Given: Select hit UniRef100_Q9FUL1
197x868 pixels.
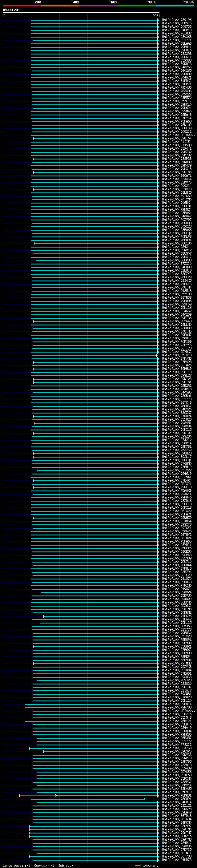Looking at the screenshot, I should pyautogui.click(x=177, y=47).
